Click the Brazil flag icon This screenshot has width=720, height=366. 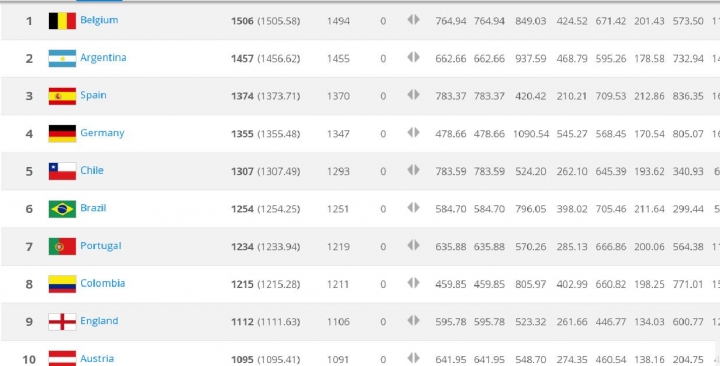click(62, 209)
